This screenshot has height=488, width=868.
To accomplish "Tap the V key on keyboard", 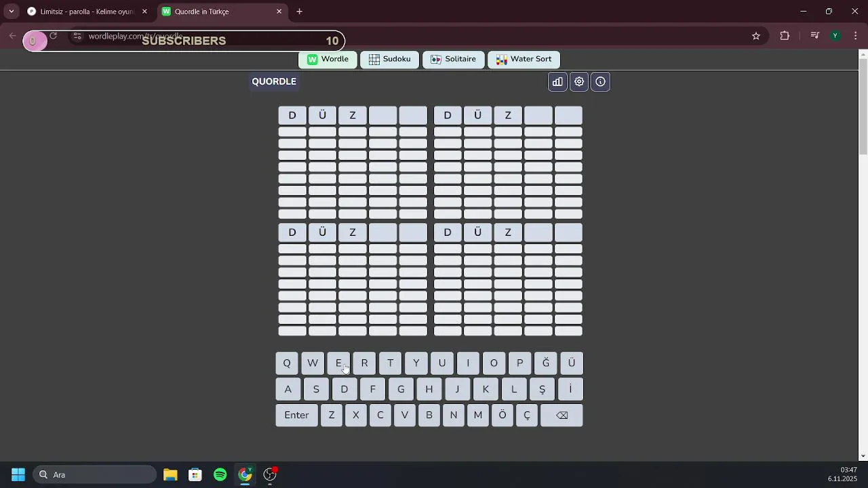I will [405, 415].
